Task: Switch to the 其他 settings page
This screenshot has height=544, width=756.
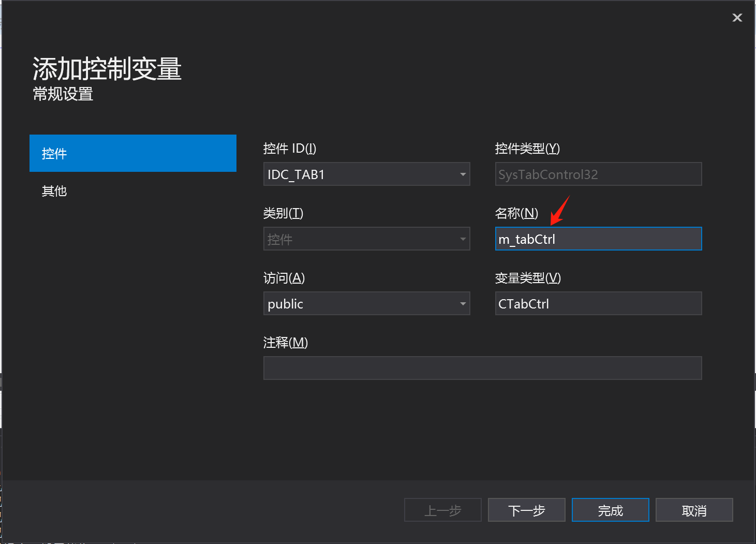Action: tap(133, 191)
